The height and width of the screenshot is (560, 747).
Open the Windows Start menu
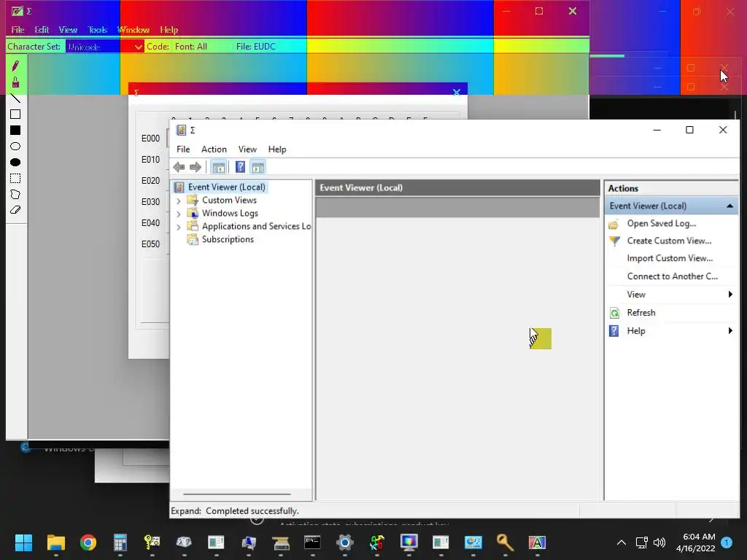coord(23,542)
